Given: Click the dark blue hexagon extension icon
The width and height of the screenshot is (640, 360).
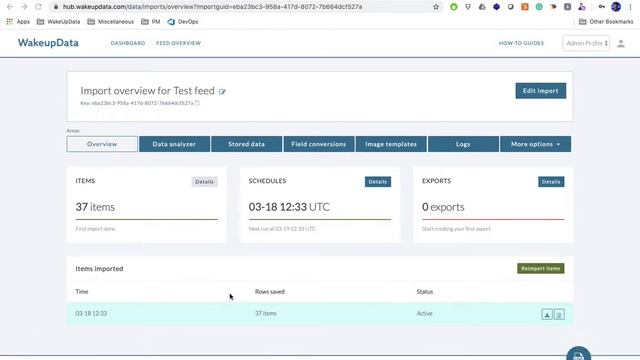Looking at the screenshot, I should click(x=496, y=7).
